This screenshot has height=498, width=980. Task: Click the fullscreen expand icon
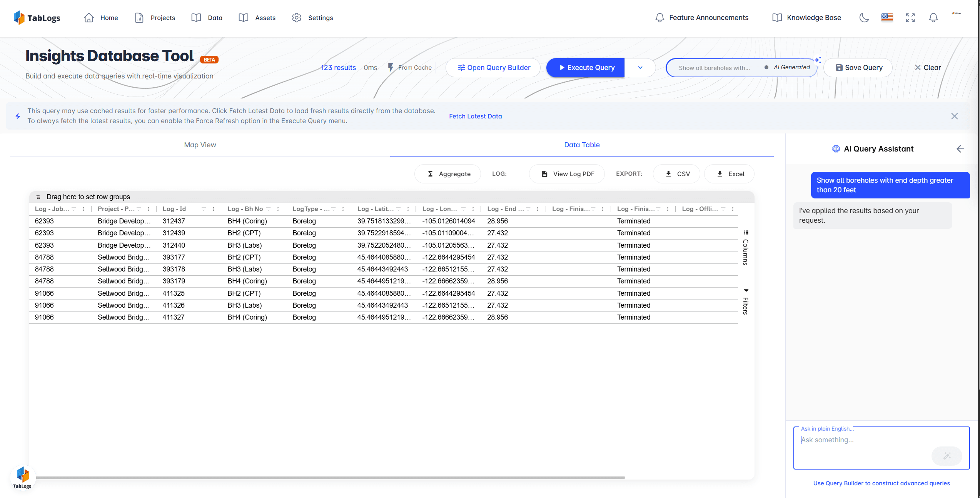(x=910, y=18)
